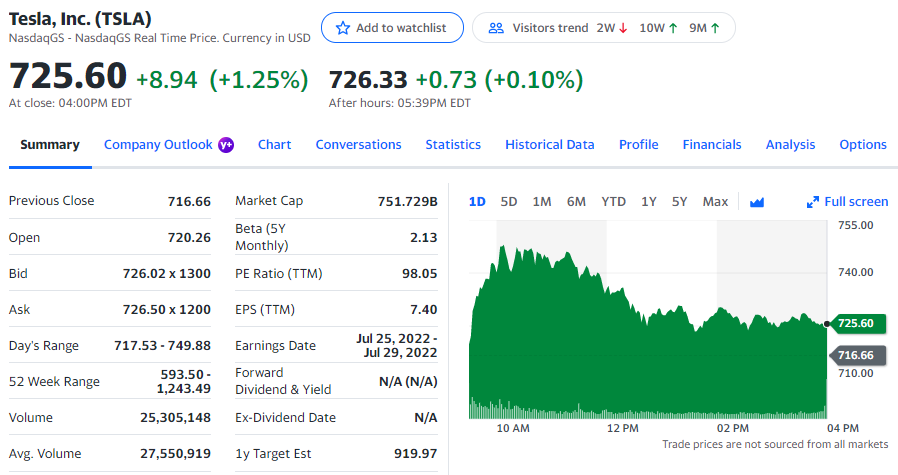Click the green price area chart
898x475 pixels.
click(x=647, y=332)
